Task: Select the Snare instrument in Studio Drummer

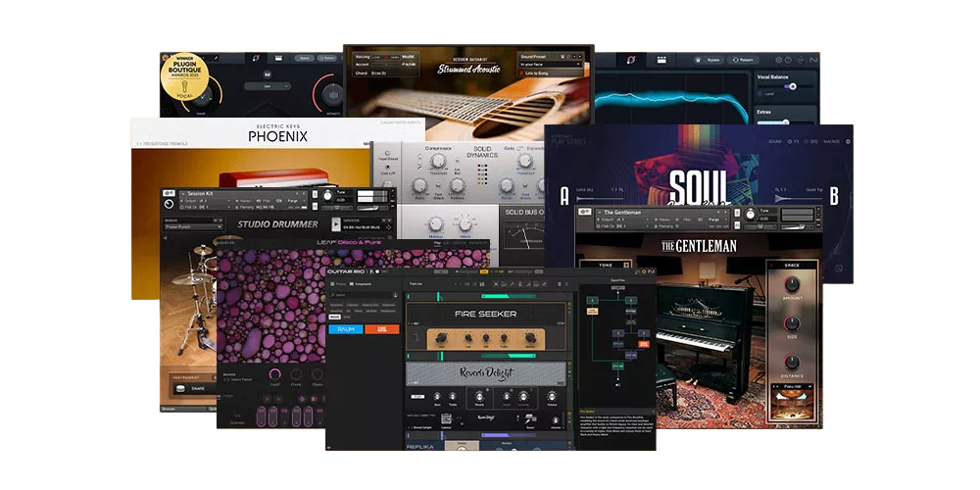Action: pos(196,388)
